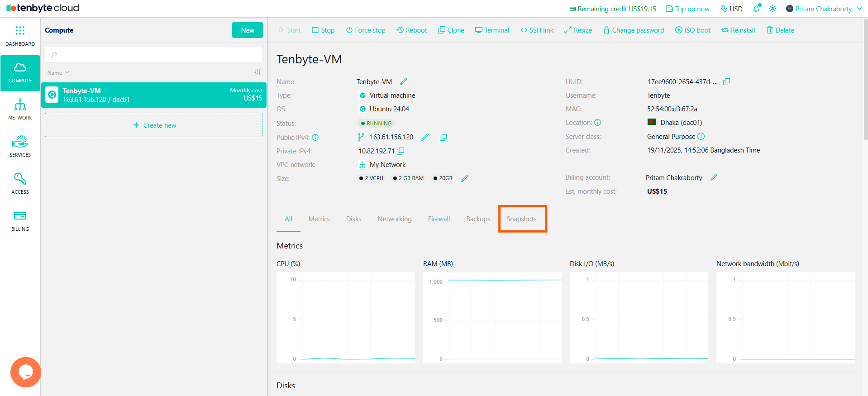Go to Network section in sidebar
Viewport: 868px width, 396px height.
(20, 110)
